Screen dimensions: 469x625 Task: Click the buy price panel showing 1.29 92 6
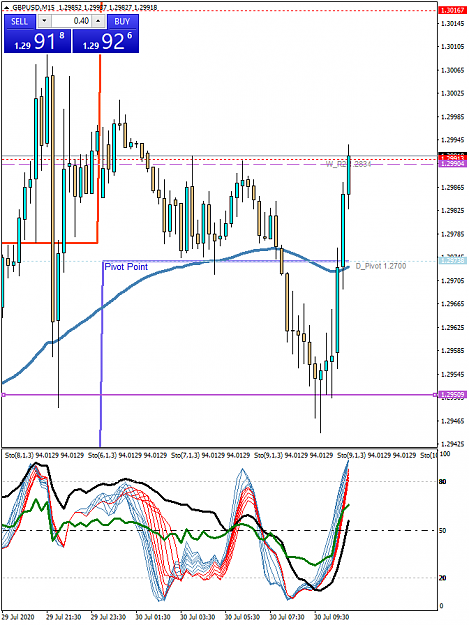point(106,41)
